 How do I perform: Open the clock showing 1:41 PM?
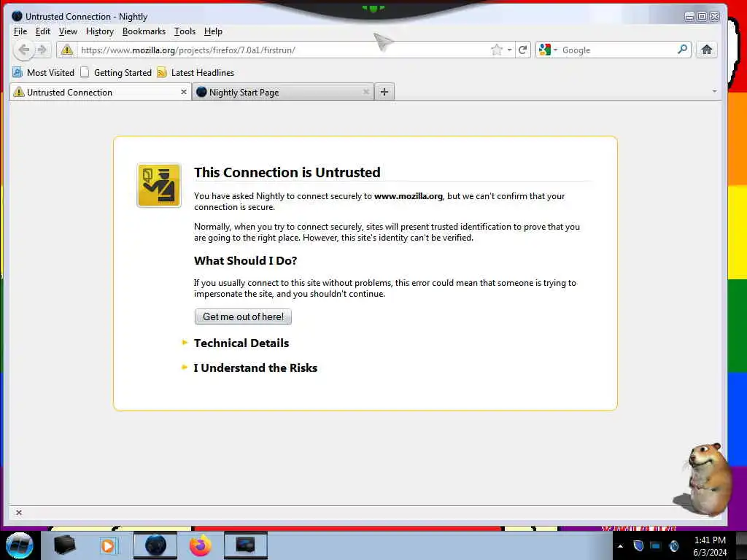710,546
